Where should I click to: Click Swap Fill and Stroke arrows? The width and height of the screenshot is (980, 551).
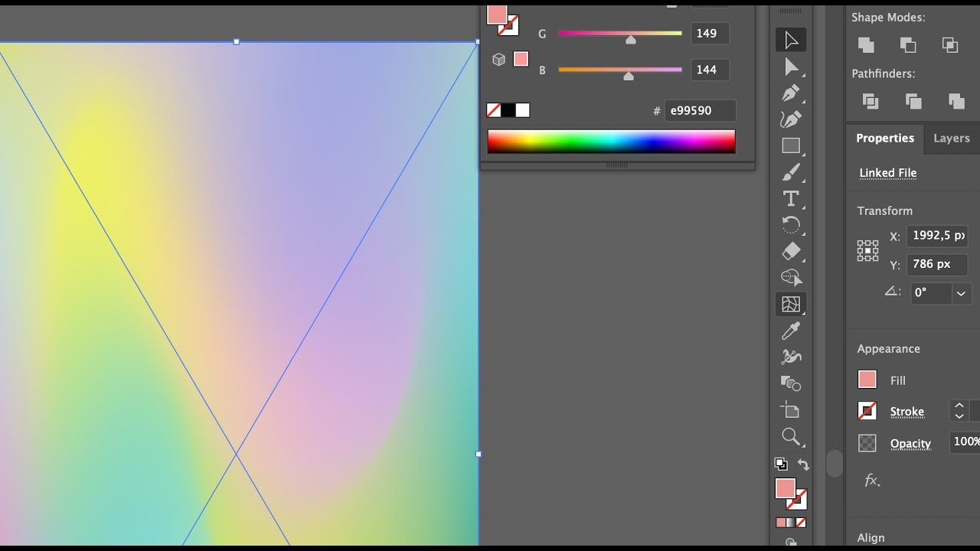[x=802, y=464]
